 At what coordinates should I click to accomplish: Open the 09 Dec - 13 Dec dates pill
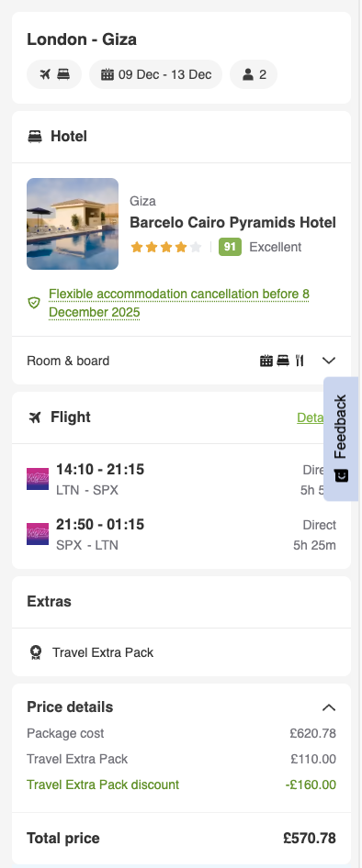click(x=156, y=74)
